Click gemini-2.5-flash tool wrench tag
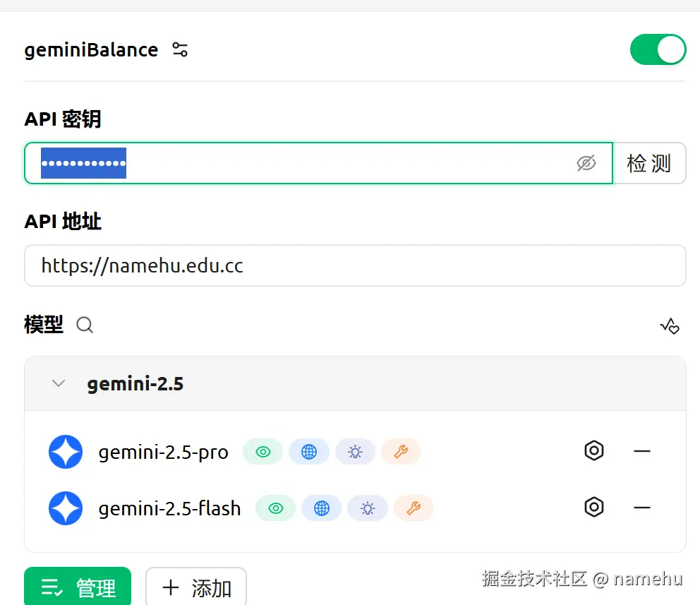Image resolution: width=700 pixels, height=605 pixels. (x=414, y=508)
